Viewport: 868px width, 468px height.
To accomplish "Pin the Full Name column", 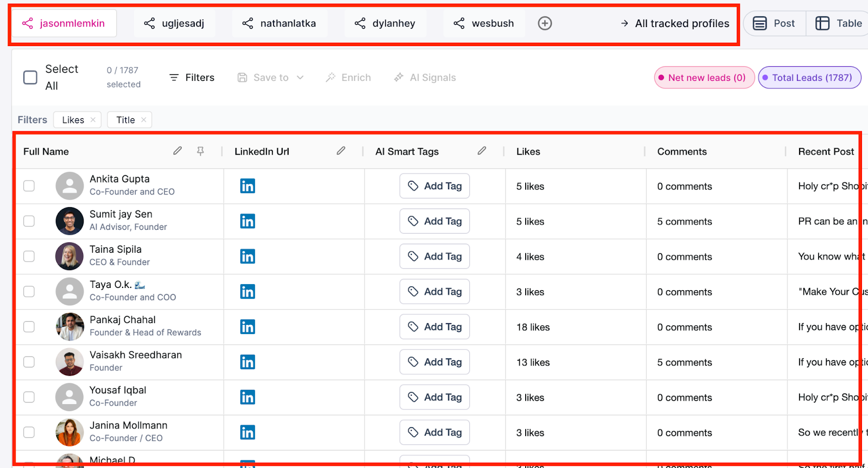I will pyautogui.click(x=200, y=151).
